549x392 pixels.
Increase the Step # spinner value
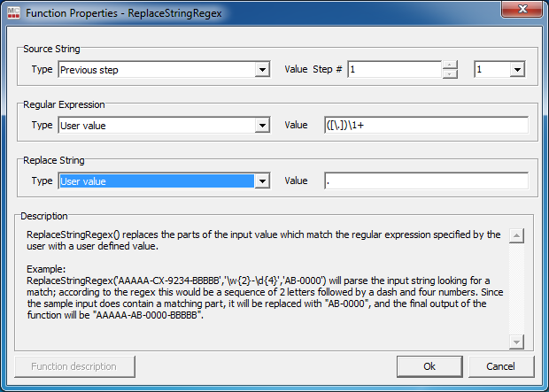pyautogui.click(x=450, y=65)
